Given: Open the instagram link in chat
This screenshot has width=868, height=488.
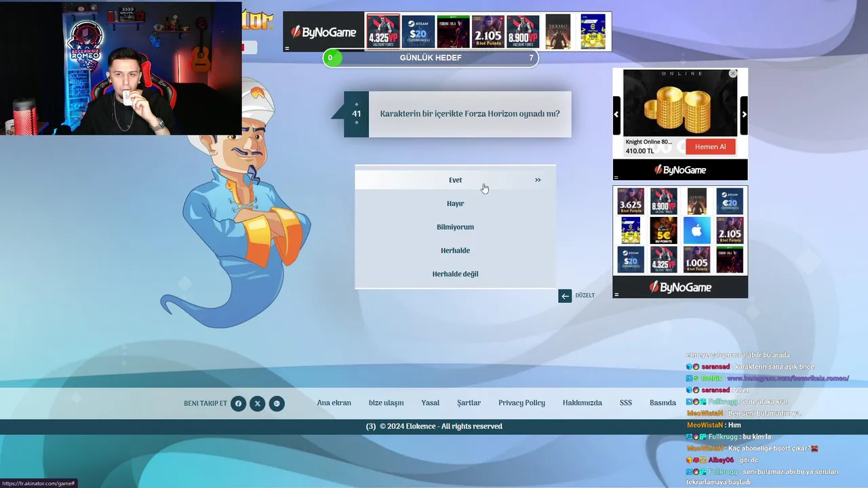Looking at the screenshot, I should (787, 378).
